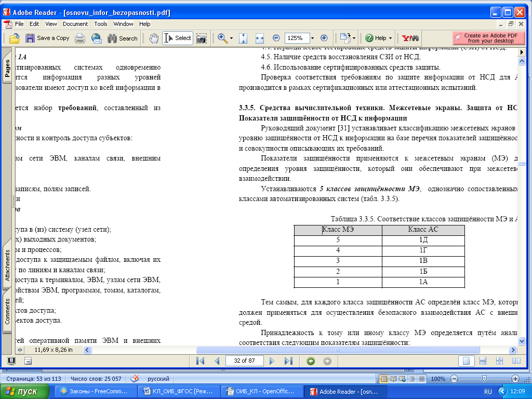Image resolution: width=532 pixels, height=399 pixels.
Task: Jump to last page
Action: [288, 361]
